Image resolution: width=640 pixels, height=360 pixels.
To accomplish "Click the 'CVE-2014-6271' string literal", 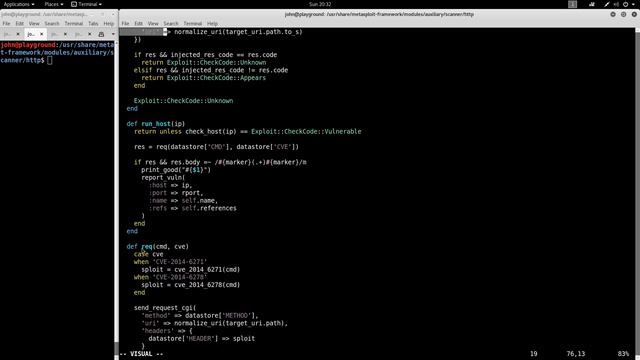I will tap(180, 262).
